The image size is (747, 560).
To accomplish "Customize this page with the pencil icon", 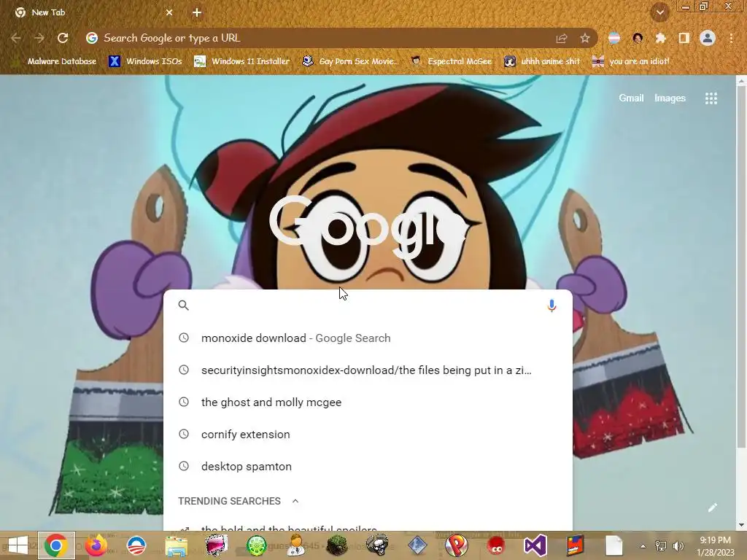I will click(712, 507).
